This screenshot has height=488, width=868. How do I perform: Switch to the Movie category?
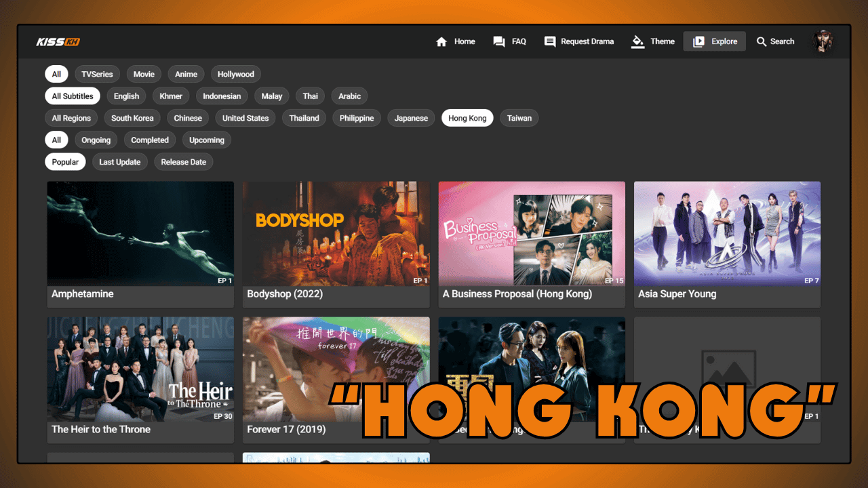(144, 74)
